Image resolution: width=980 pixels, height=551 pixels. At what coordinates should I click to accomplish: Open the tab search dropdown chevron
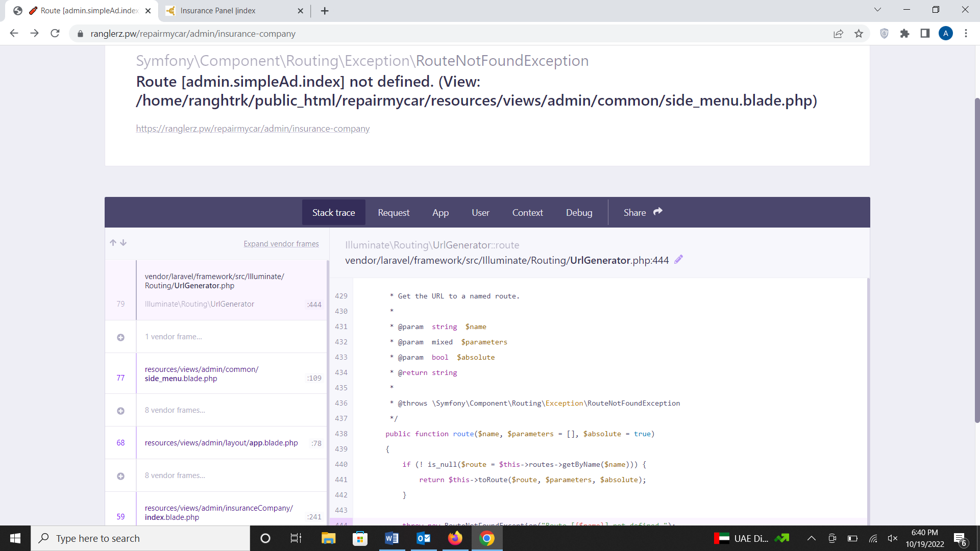pos(877,10)
